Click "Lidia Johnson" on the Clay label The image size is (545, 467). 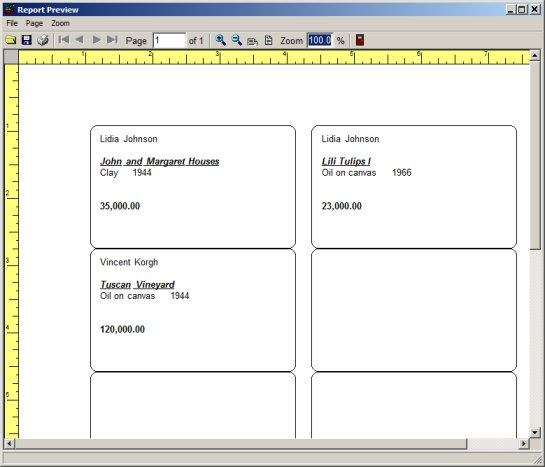pyautogui.click(x=129, y=139)
